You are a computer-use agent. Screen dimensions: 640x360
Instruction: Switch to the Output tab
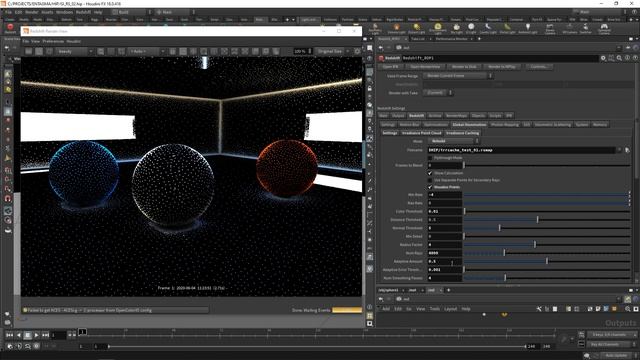point(398,116)
